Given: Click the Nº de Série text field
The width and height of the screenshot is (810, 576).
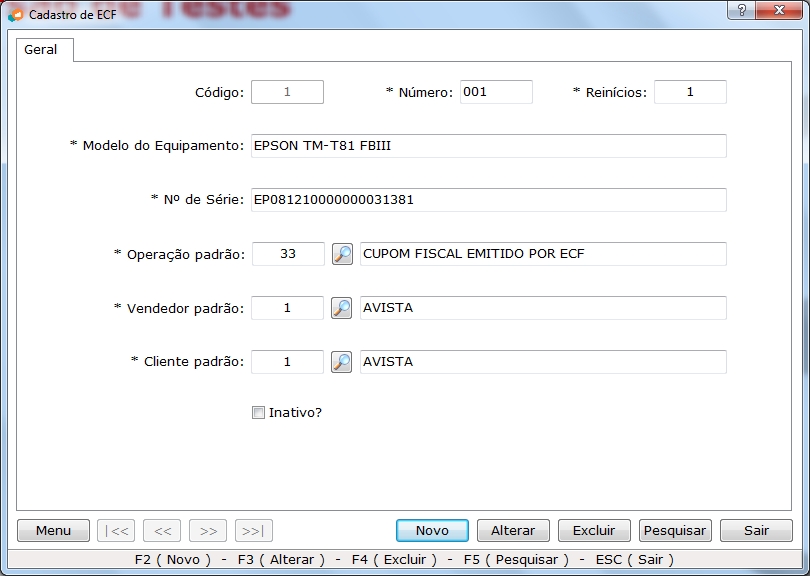Looking at the screenshot, I should pos(488,200).
